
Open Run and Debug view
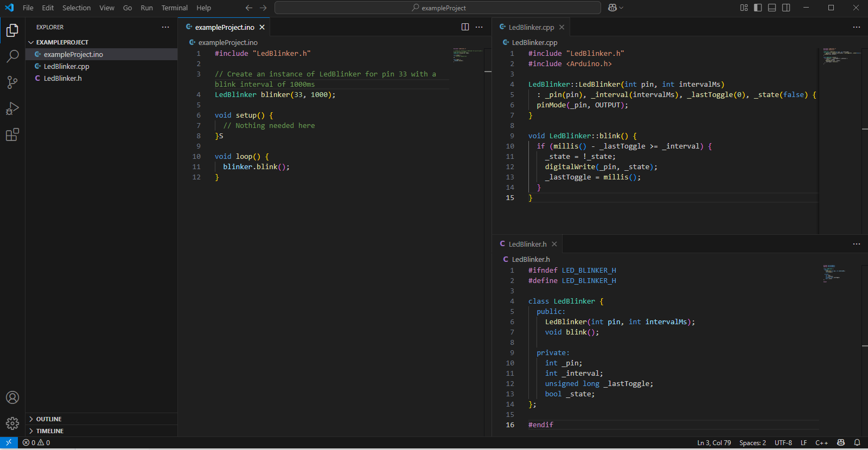pos(12,108)
